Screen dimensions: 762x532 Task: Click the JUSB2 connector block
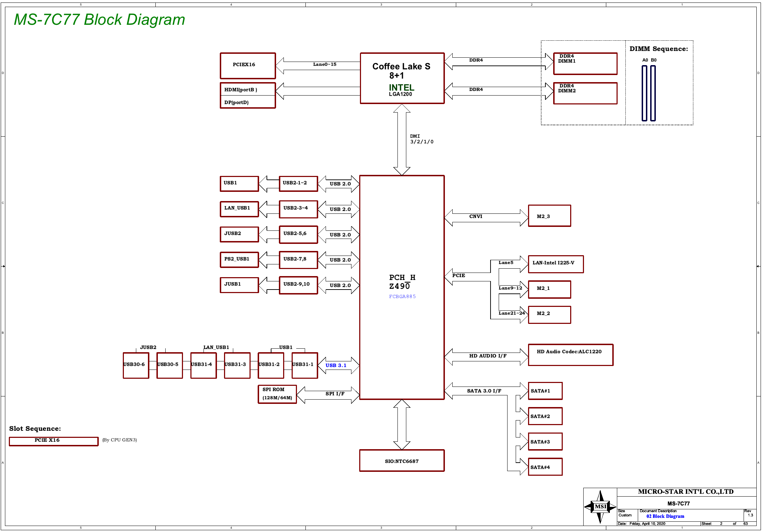pos(239,234)
